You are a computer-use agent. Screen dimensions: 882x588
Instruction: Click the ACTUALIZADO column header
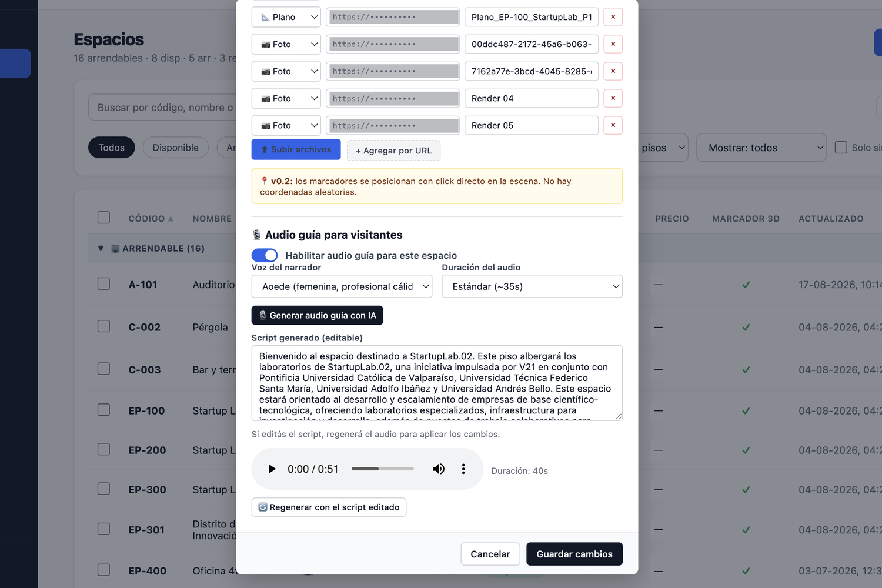(x=831, y=219)
